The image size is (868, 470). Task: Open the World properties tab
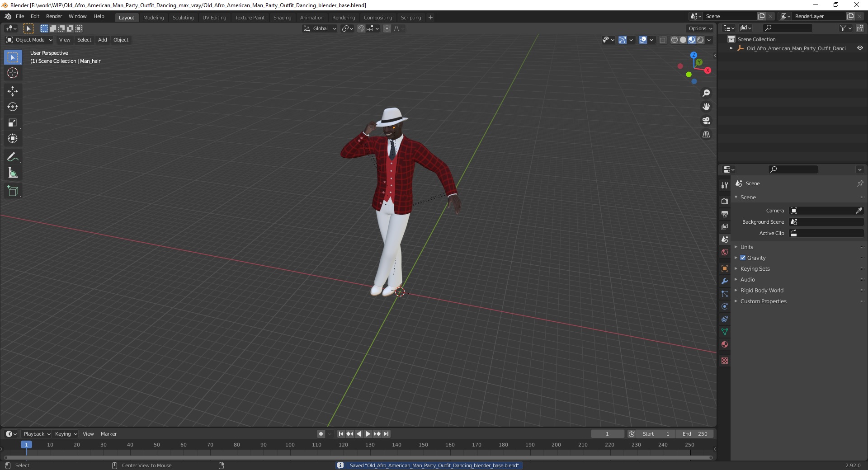pos(725,252)
